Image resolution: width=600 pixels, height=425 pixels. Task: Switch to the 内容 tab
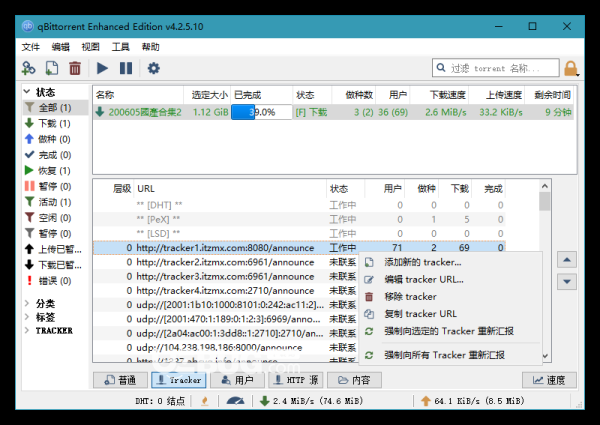[354, 380]
